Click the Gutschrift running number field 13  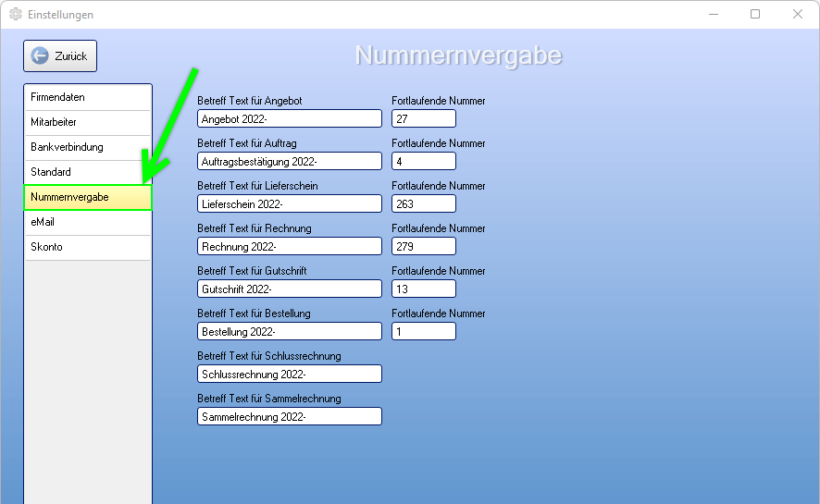424,289
